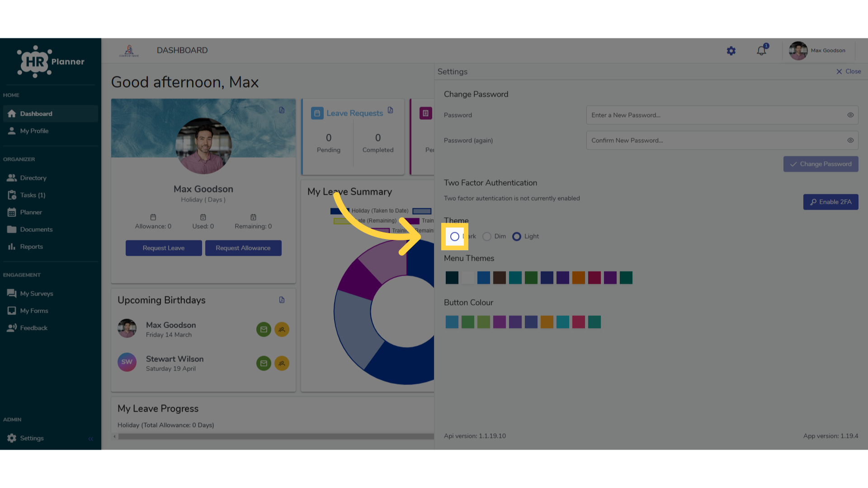Select the Light theme radio button
The height and width of the screenshot is (488, 868).
tap(517, 236)
